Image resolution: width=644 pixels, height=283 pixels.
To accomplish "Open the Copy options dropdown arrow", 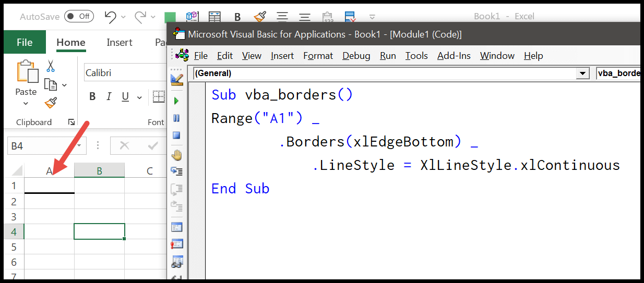I will (x=64, y=85).
